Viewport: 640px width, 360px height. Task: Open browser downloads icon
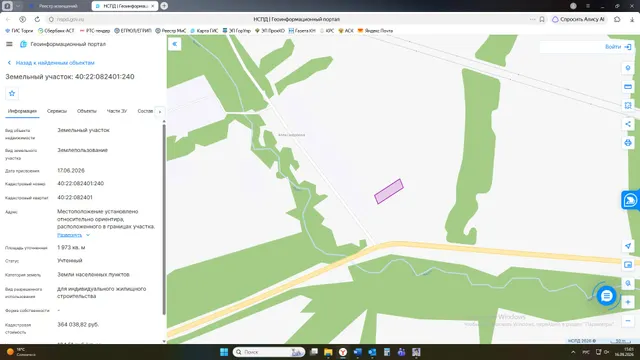pyautogui.click(x=632, y=19)
